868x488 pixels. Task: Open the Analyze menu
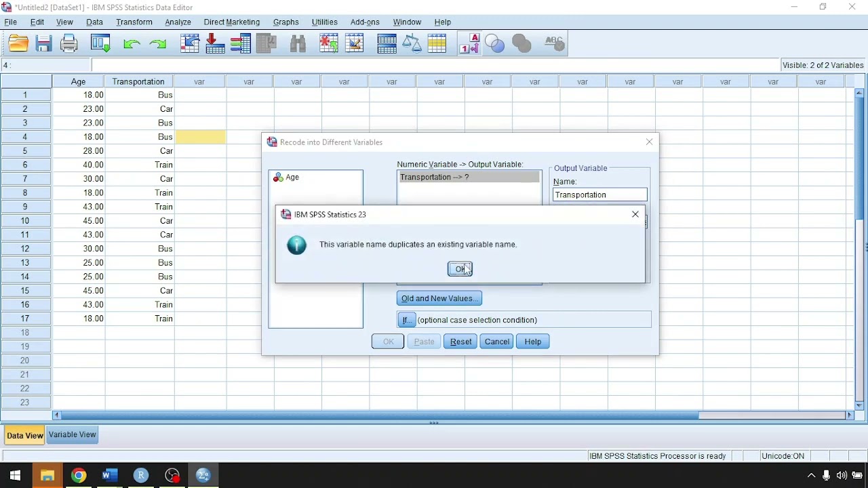[x=178, y=22]
